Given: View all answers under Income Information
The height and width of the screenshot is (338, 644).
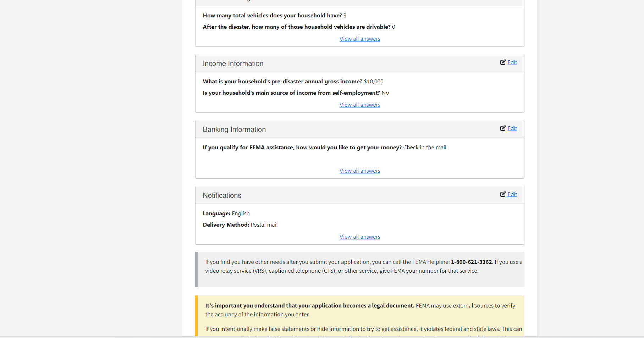Looking at the screenshot, I should (360, 105).
